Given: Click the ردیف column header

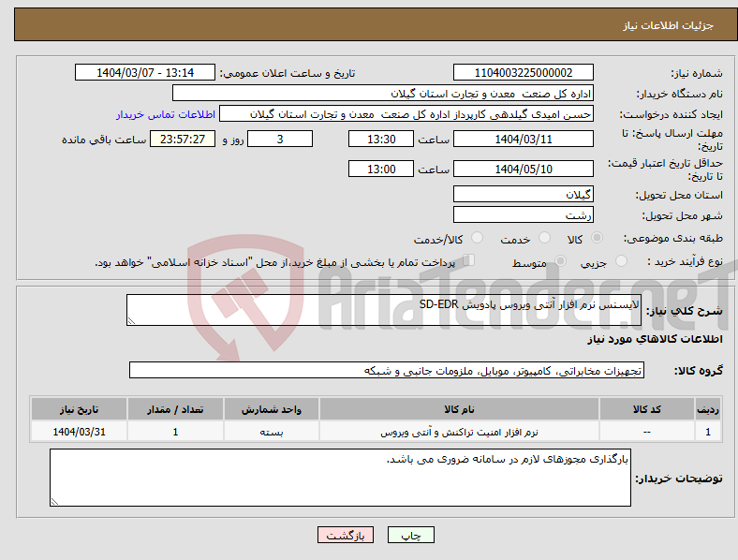Looking at the screenshot, I should [x=708, y=409].
